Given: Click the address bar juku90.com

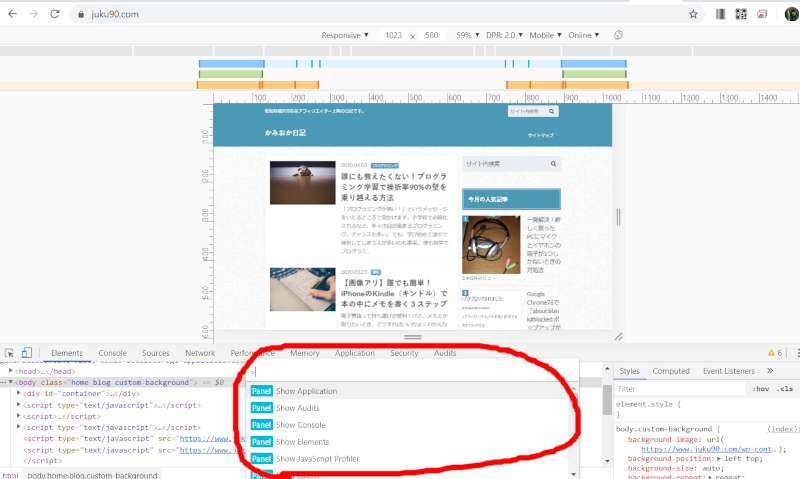Looking at the screenshot, I should (115, 14).
